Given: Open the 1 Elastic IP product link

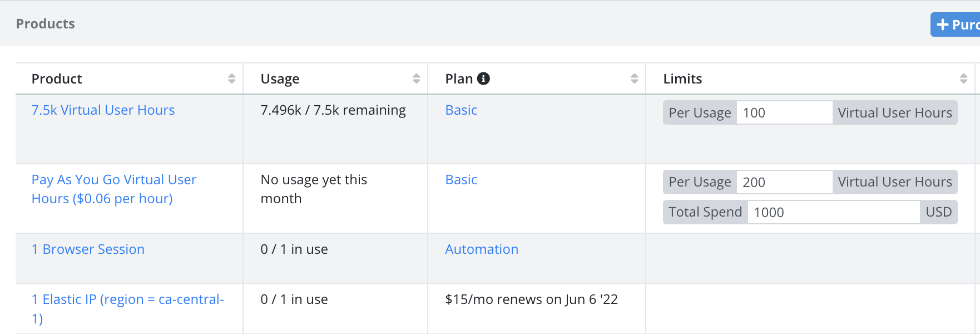Looking at the screenshot, I should [x=128, y=309].
